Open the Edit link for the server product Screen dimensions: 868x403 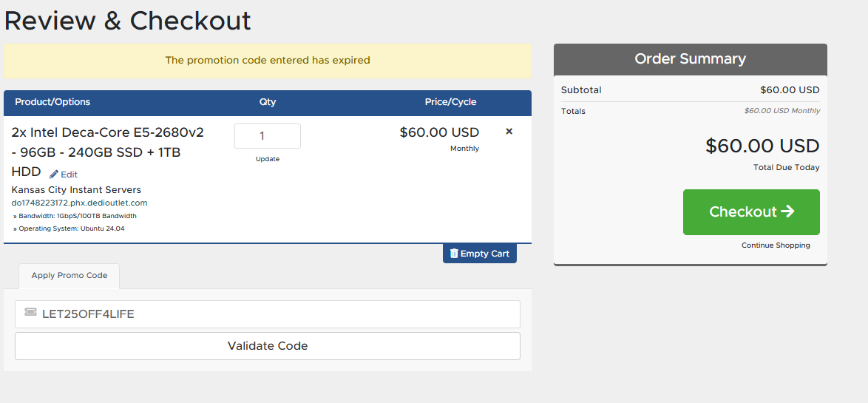coord(64,175)
